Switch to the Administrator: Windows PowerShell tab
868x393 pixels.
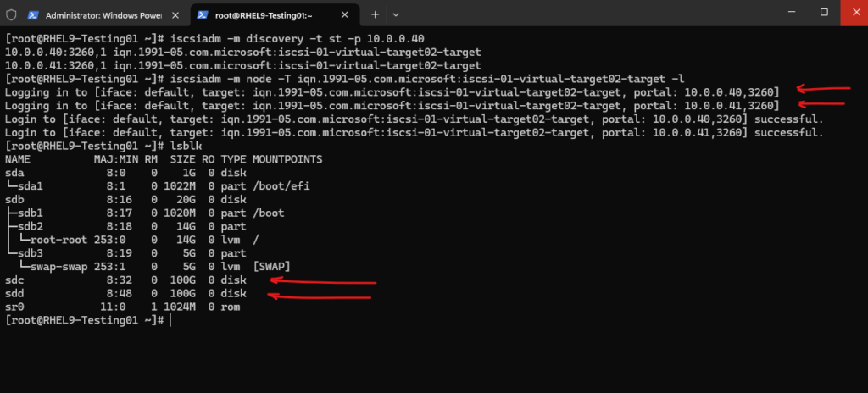click(x=100, y=15)
